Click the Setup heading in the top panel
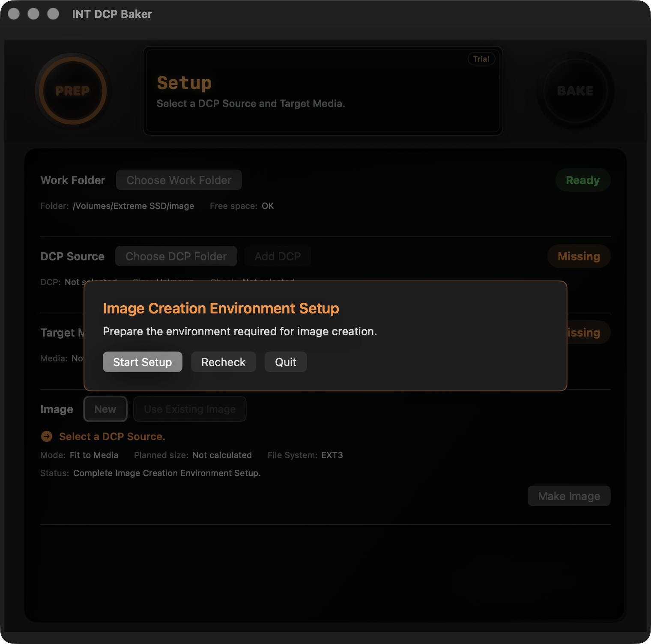 (x=184, y=83)
